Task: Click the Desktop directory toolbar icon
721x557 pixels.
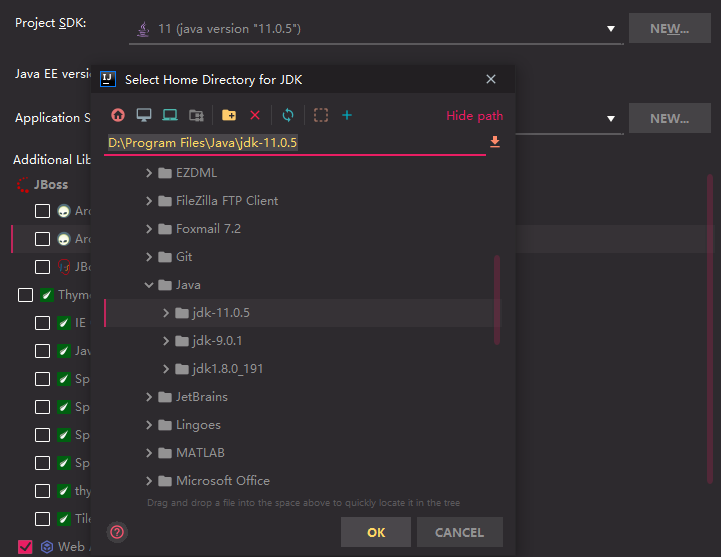Action: 144,115
